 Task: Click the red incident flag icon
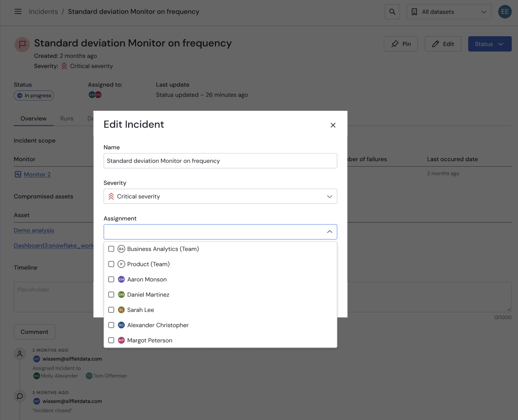pos(22,44)
